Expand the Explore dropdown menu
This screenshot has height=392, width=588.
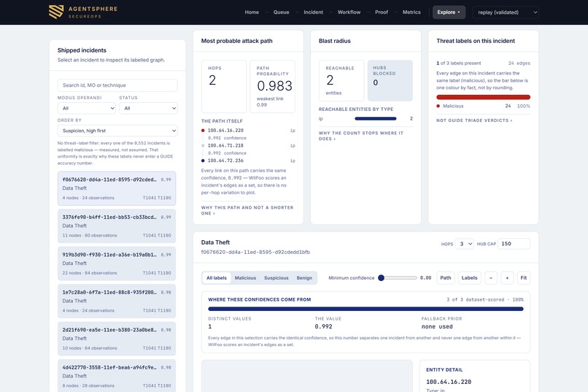449,12
